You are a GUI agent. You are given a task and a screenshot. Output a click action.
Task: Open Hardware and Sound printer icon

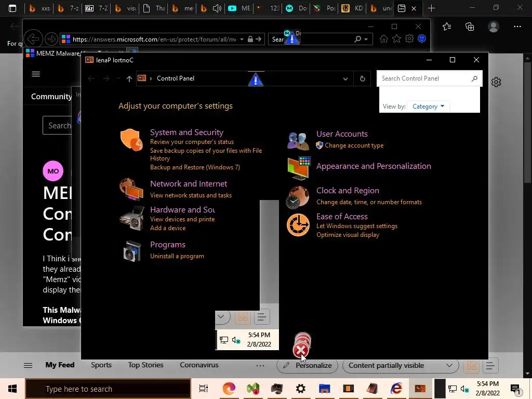(132, 218)
